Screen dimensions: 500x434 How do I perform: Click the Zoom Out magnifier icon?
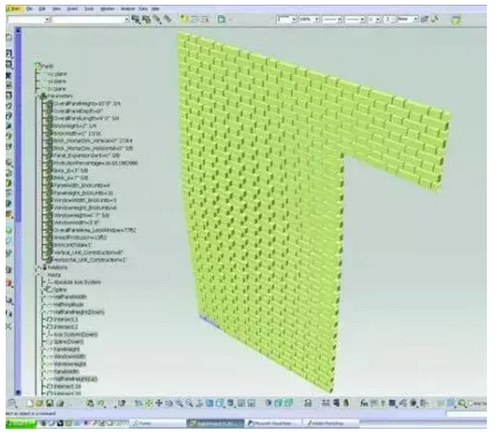coord(189,404)
